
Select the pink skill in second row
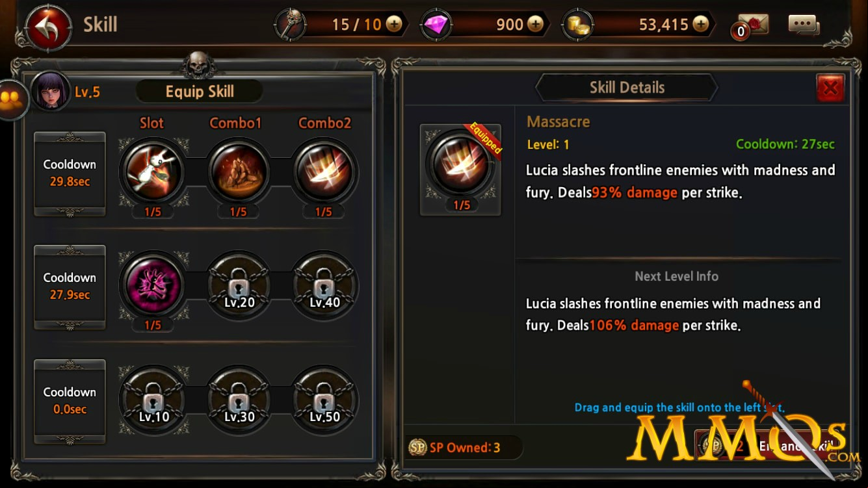[153, 285]
